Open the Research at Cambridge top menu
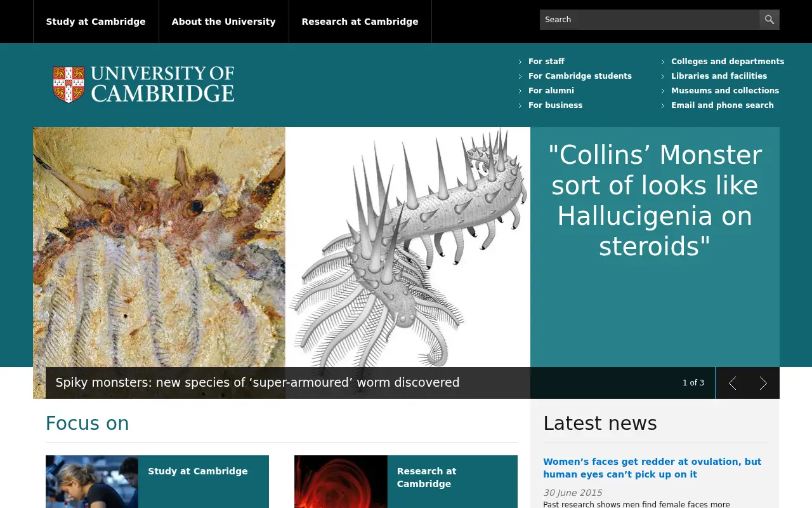Image resolution: width=812 pixels, height=508 pixels. 360,22
